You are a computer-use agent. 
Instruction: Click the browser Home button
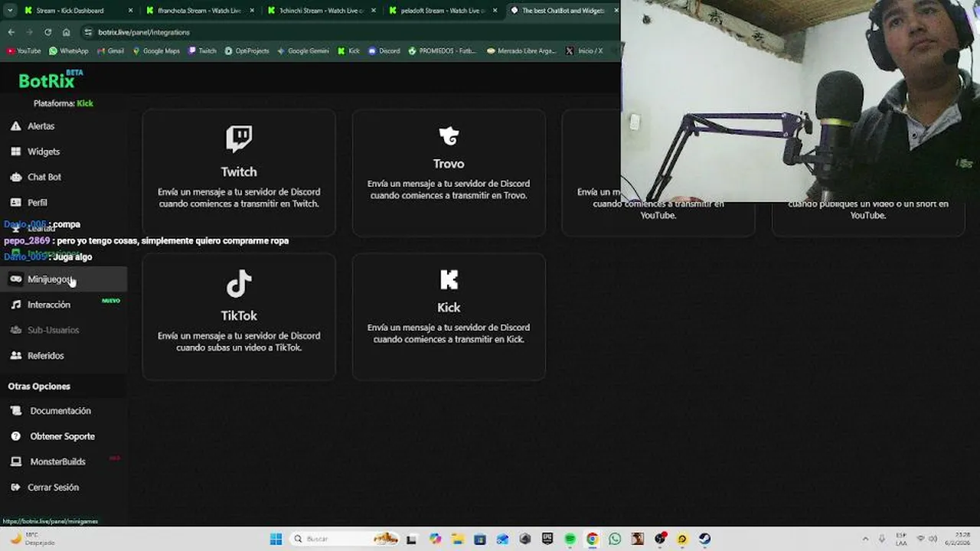66,32
